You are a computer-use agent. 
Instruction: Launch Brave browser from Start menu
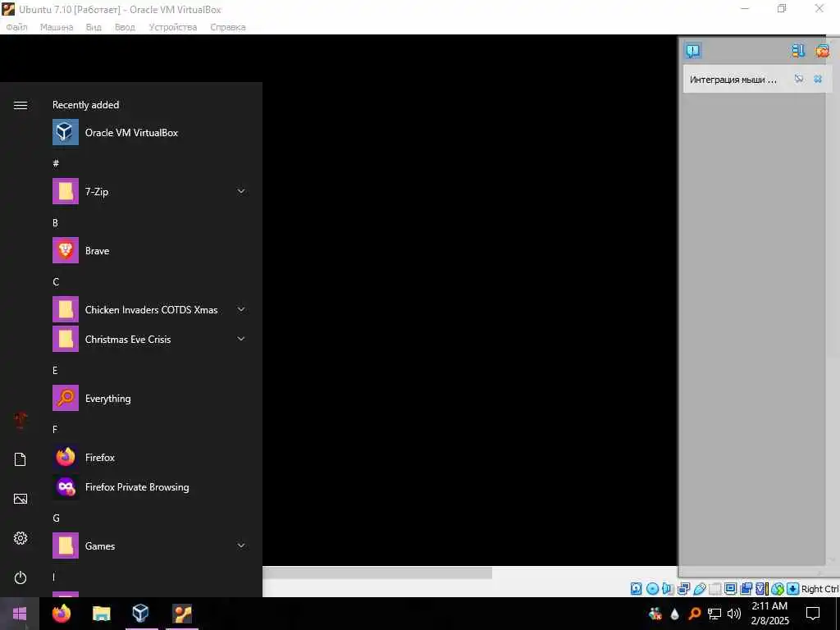click(150, 250)
